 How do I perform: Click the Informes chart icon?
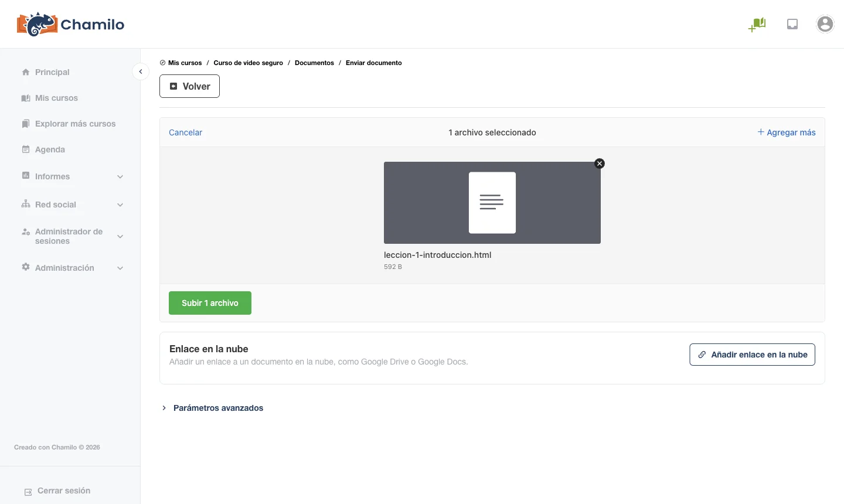pyautogui.click(x=26, y=175)
